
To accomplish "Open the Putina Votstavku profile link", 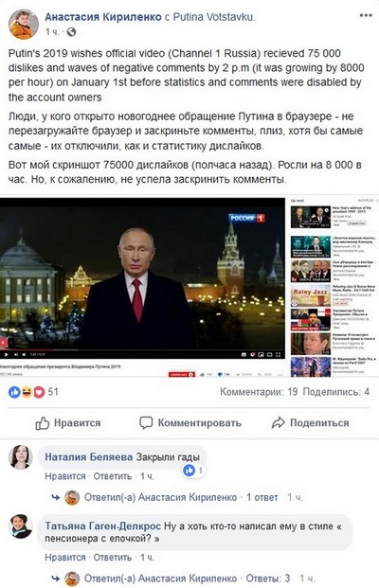I will click(x=213, y=17).
